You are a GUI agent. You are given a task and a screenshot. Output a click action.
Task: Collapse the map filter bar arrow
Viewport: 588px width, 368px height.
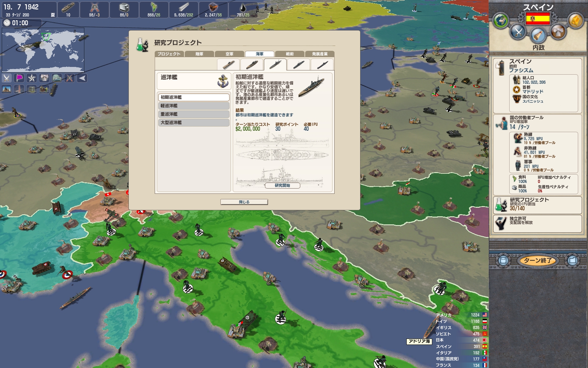(82, 78)
